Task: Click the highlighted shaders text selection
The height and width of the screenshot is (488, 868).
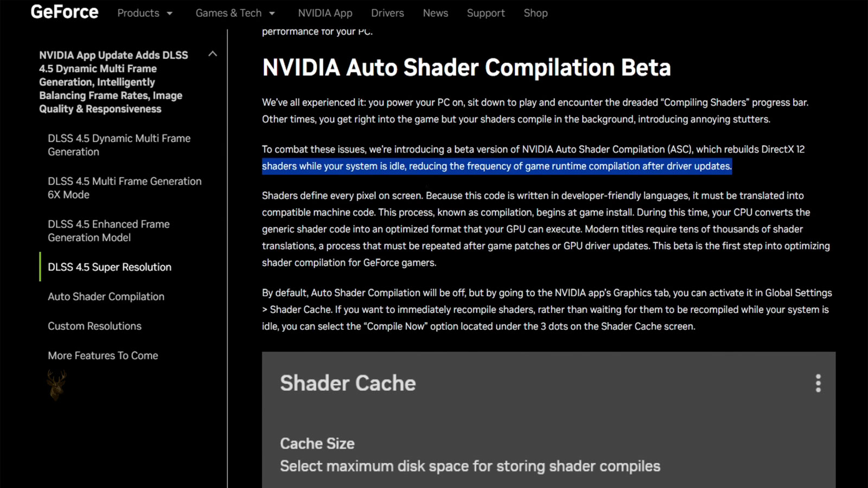Action: [x=497, y=166]
